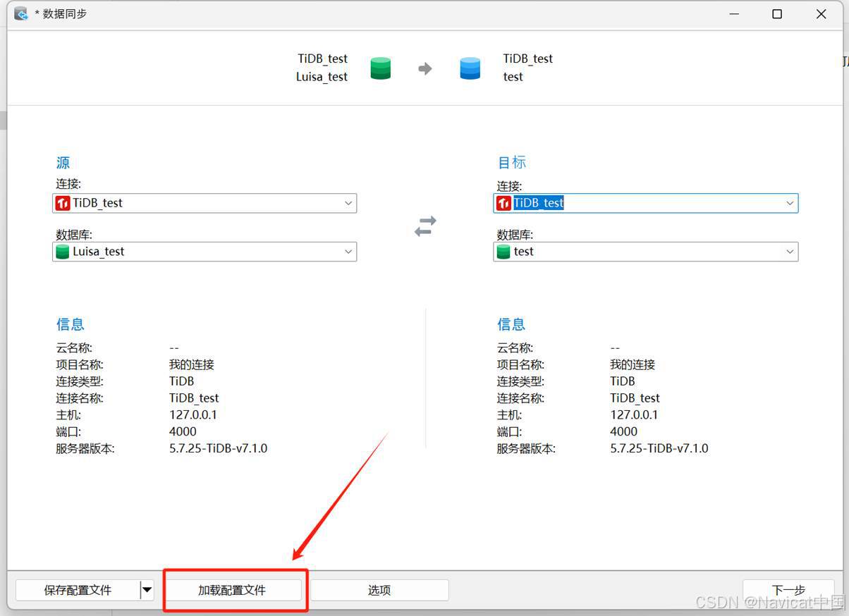Viewport: 849px width, 616px height.
Task: Click target host value 127.0.0.1
Action: point(634,415)
